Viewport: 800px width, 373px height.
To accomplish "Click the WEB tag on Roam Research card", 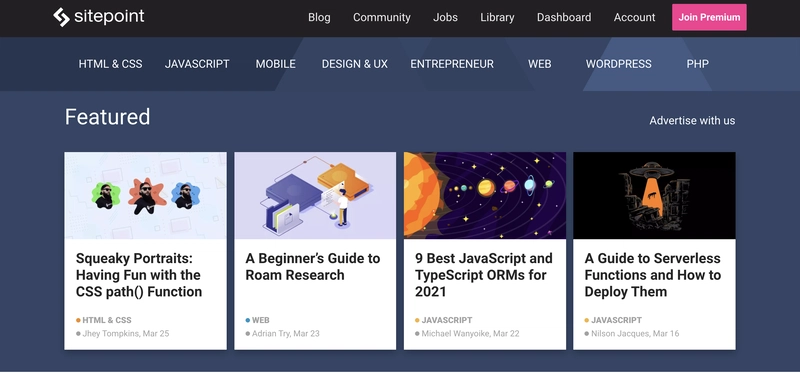I will pos(261,320).
